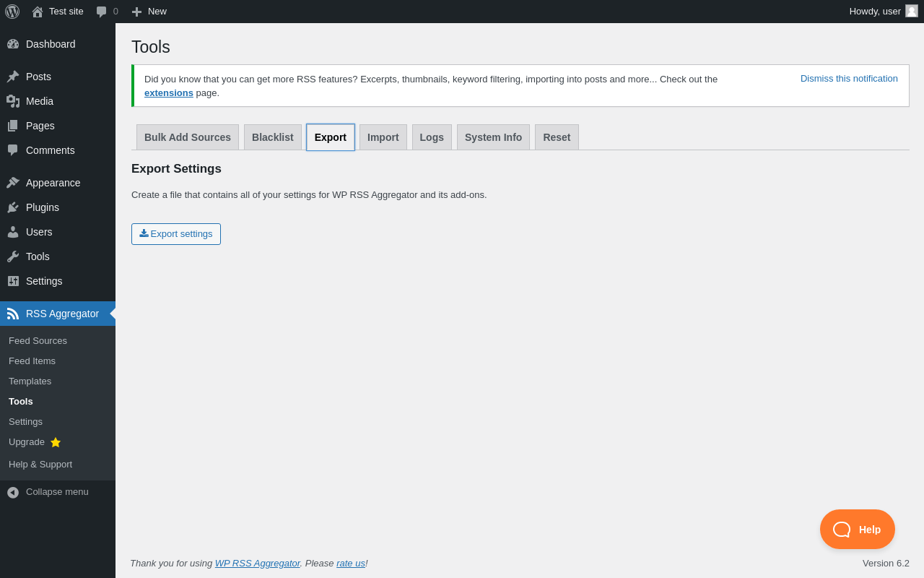This screenshot has height=578, width=924.
Task: Click the Collapse menu label
Action: click(57, 492)
